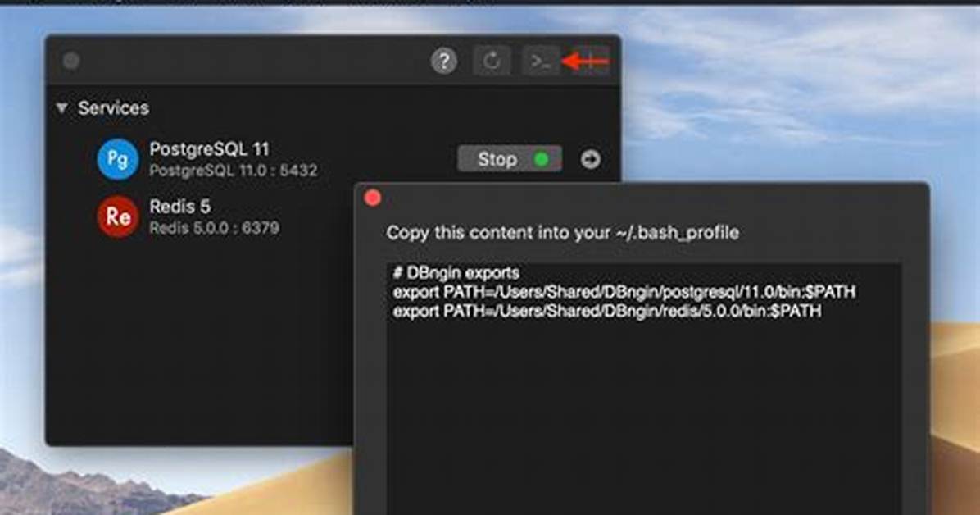The image size is (980, 515).
Task: Click the redis export PATH line
Action: click(607, 311)
